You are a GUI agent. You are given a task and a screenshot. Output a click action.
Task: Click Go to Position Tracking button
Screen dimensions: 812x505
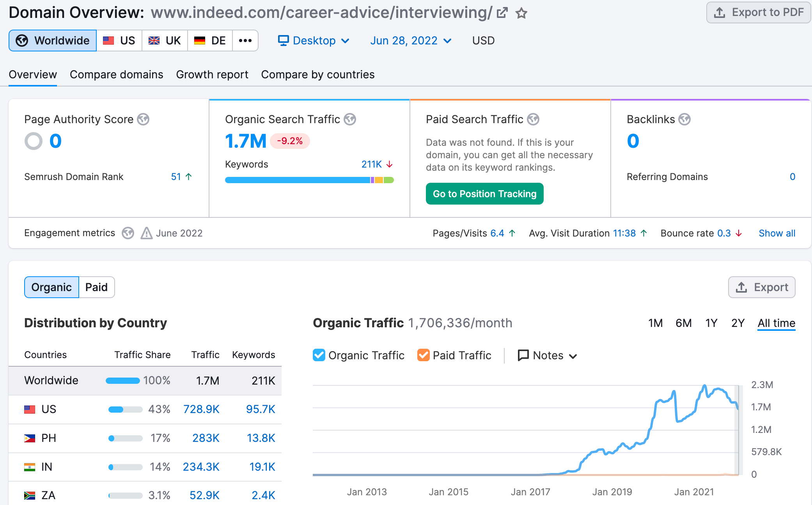[x=485, y=194]
